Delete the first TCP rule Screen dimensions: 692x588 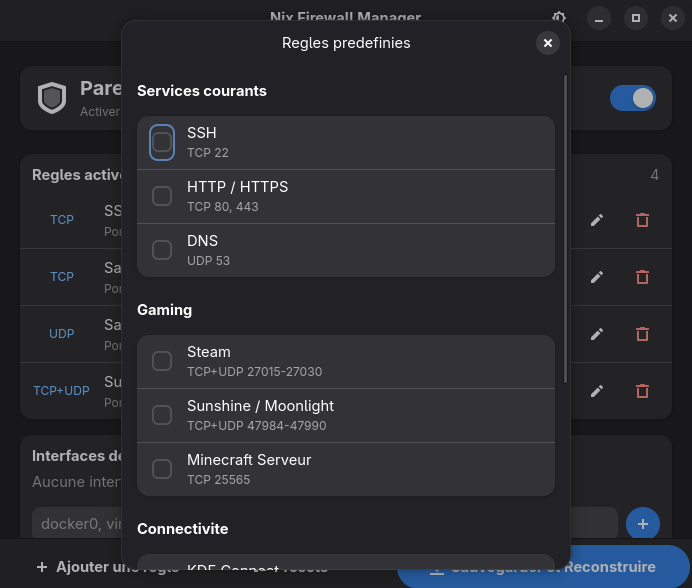[642, 220]
